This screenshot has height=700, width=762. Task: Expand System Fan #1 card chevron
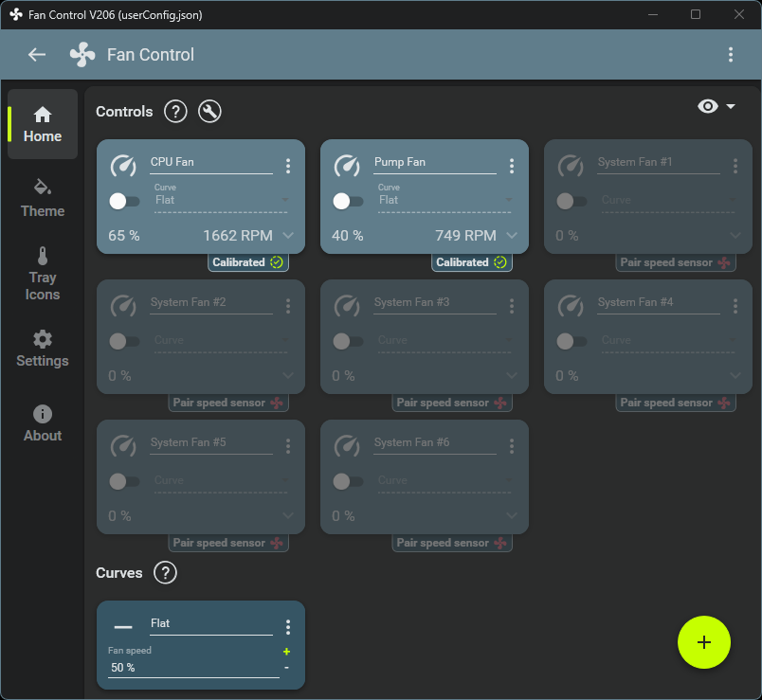coord(735,236)
